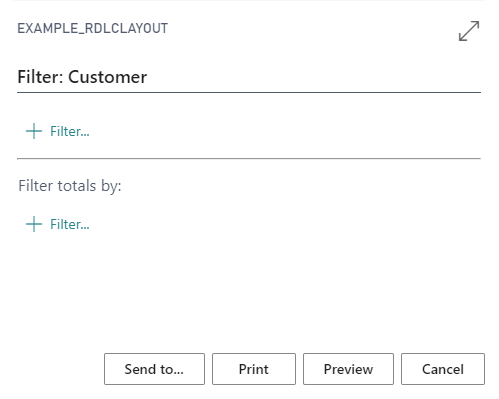499x399 pixels.
Task: Click the plus icon under Filter: Customer
Action: 34,131
